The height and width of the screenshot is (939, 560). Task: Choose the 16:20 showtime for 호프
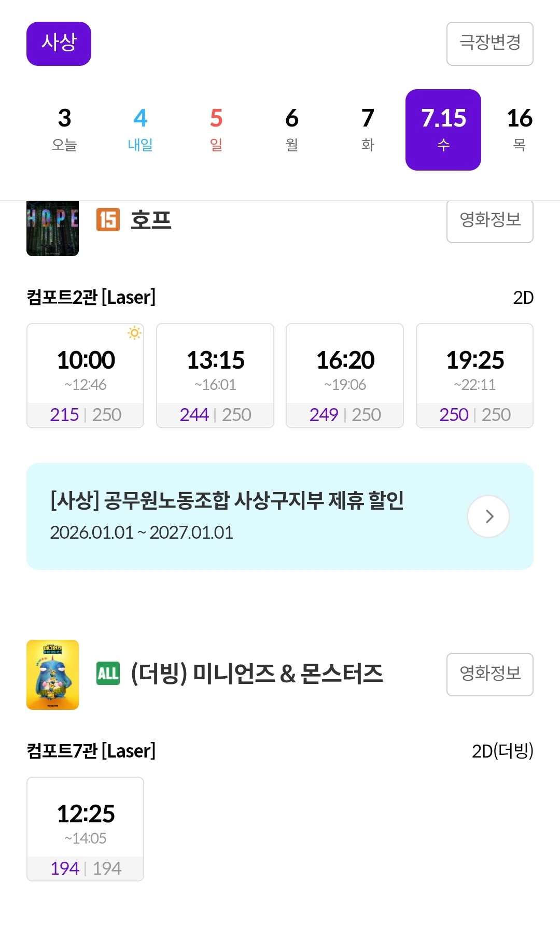(x=345, y=375)
